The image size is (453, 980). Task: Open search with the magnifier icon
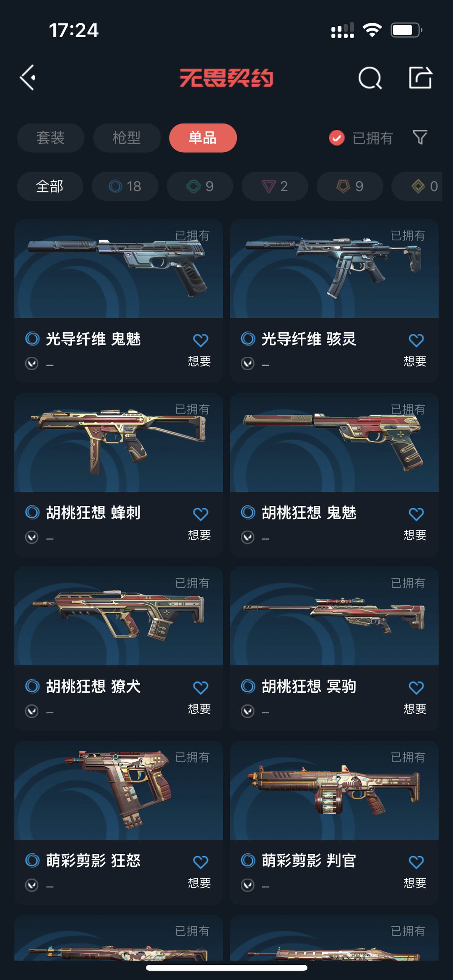point(370,78)
